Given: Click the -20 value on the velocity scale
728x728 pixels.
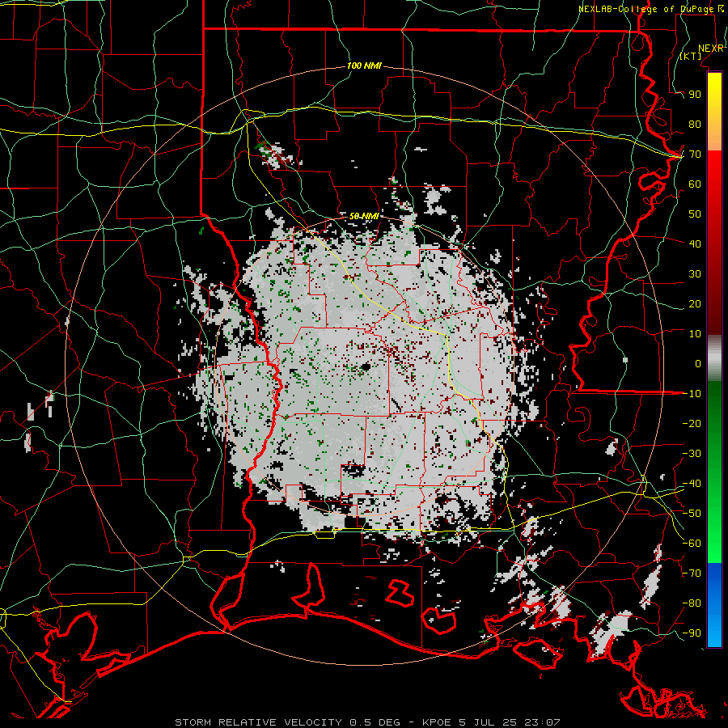Looking at the screenshot, I should (x=692, y=424).
